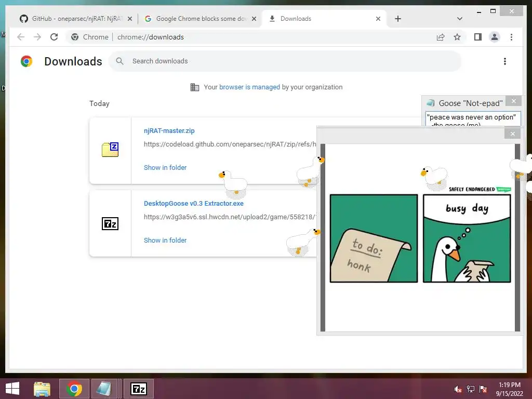Expand the tab search chevron

[459, 19]
